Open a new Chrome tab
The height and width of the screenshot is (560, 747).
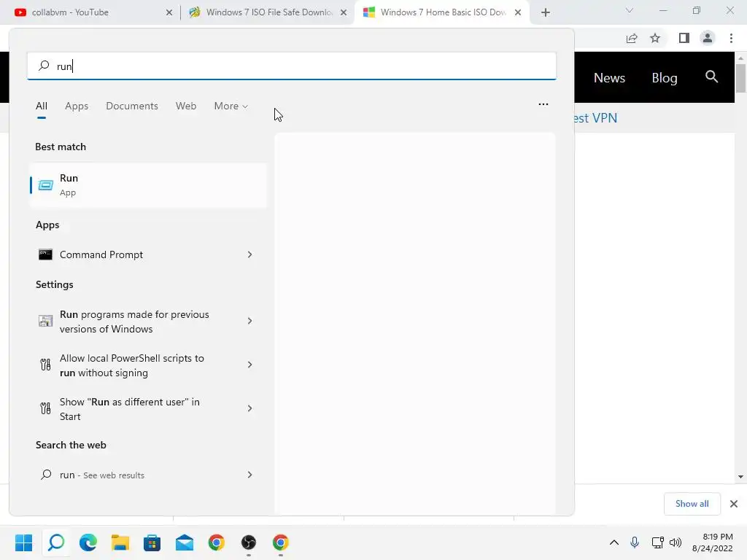pos(546,12)
